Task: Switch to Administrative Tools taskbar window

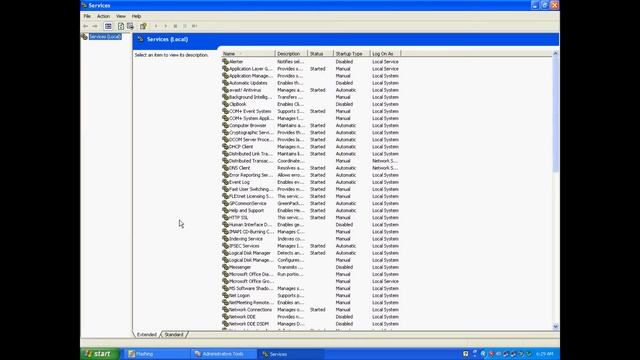Action: click(223, 354)
